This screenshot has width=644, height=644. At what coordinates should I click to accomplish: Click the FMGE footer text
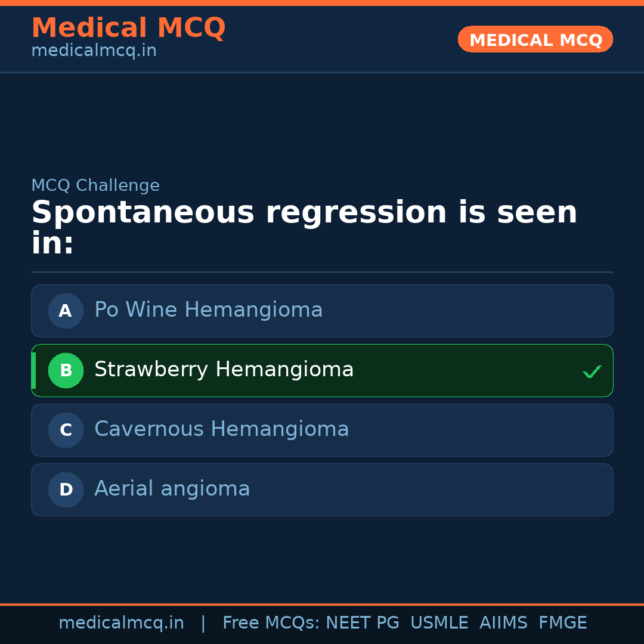coord(562,623)
